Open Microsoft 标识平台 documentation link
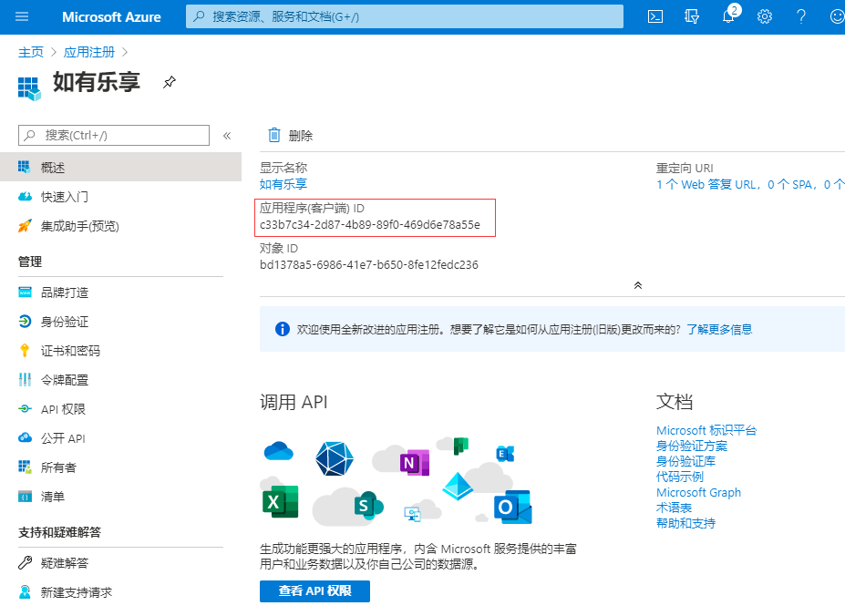Viewport: 845px width, 616px height. click(706, 431)
